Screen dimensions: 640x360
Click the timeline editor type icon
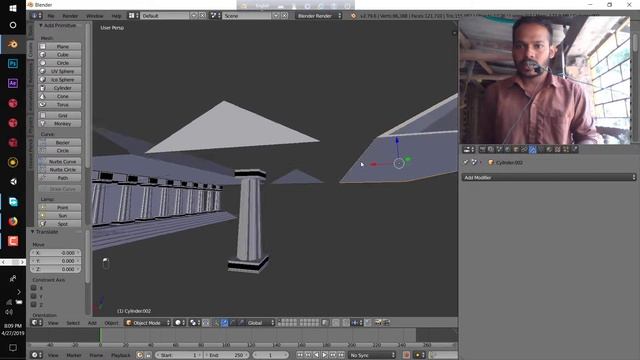[x=37, y=355]
